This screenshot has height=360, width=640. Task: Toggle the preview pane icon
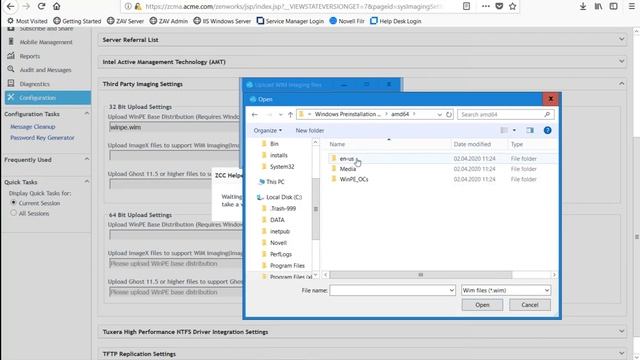point(530,131)
